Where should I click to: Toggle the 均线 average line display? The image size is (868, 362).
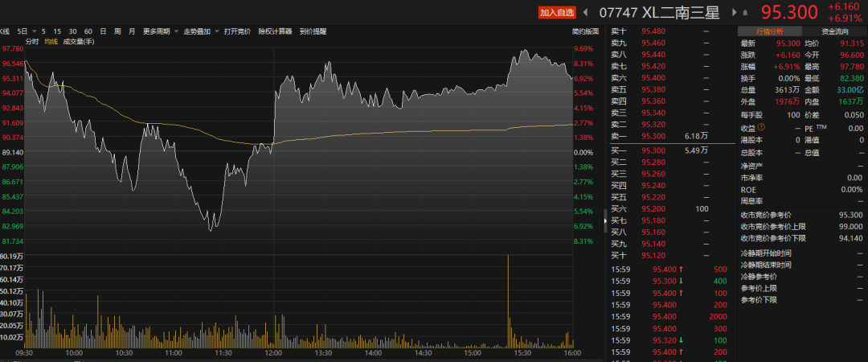point(51,42)
